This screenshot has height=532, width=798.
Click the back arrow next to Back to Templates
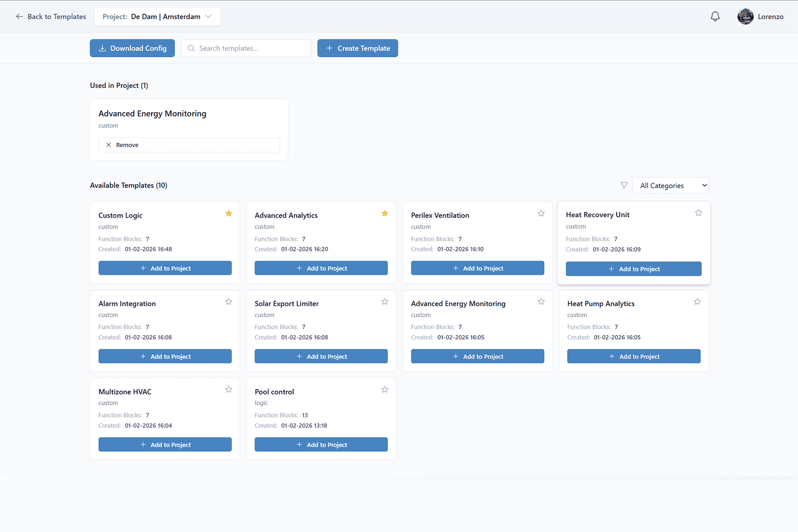pos(19,16)
